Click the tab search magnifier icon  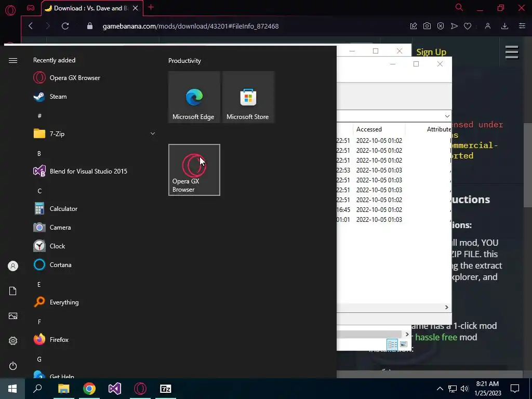pyautogui.click(x=459, y=7)
